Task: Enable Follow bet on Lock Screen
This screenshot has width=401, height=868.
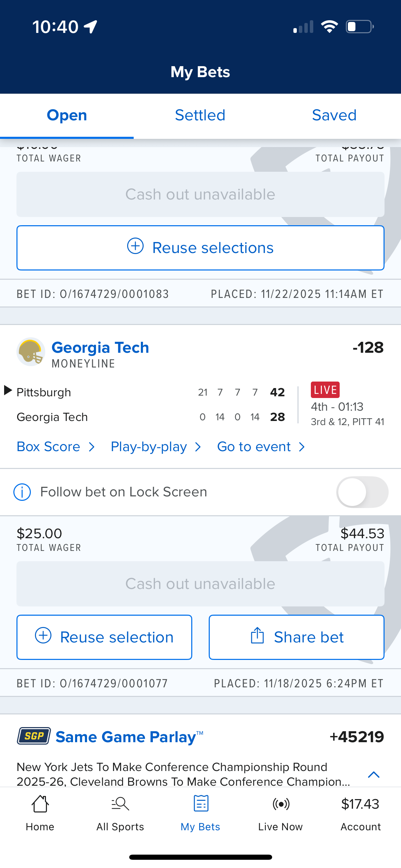Action: pos(362,492)
